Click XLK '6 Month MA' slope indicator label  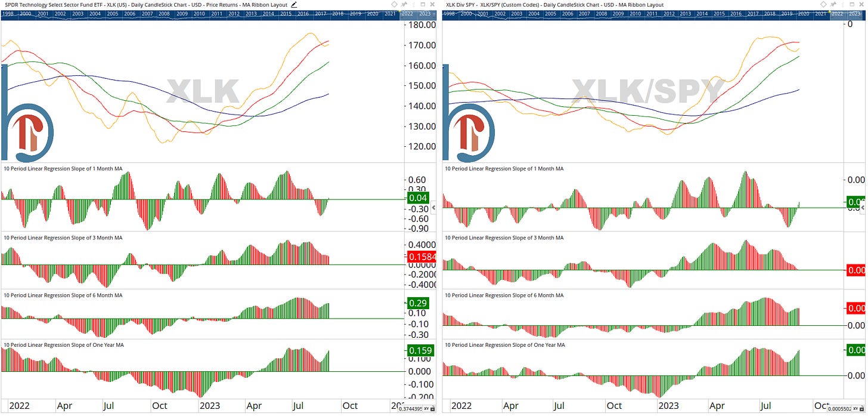coord(63,295)
